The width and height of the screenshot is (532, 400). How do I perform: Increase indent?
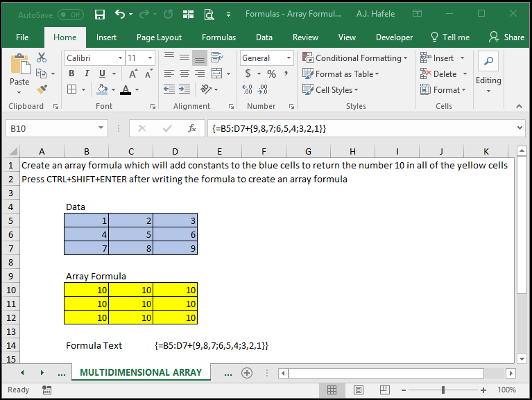tap(185, 89)
